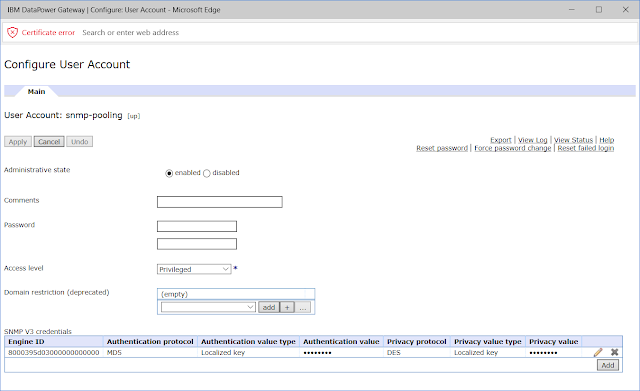Click the Authentication protocol column header
This screenshot has width=640, height=391.
coord(150,342)
